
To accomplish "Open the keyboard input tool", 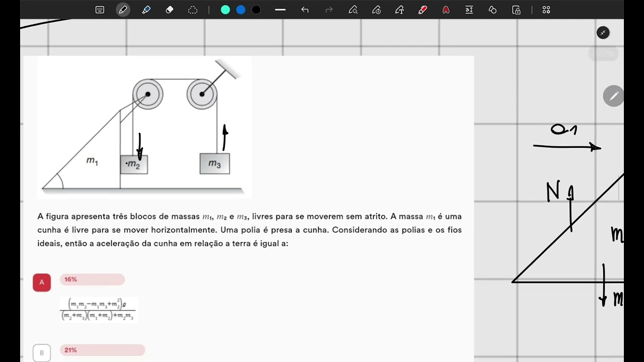I will [x=100, y=10].
